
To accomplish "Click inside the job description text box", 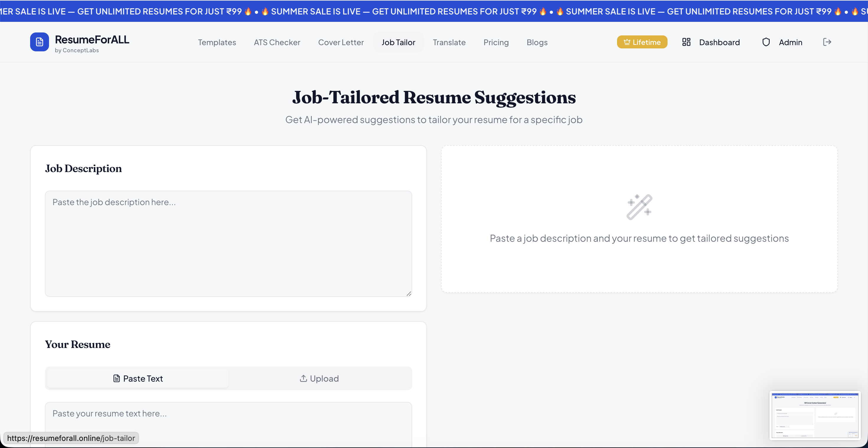I will (229, 243).
